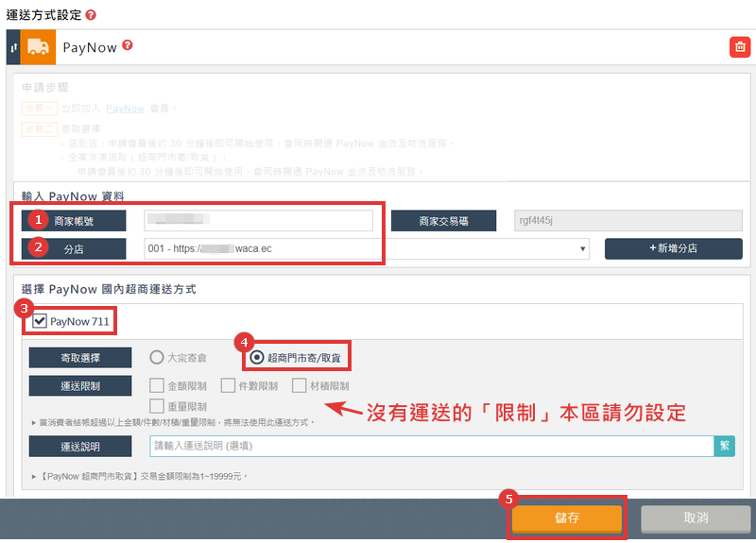Click the teal 繁 conversion icon
This screenshot has height=543, width=756.
(x=724, y=446)
